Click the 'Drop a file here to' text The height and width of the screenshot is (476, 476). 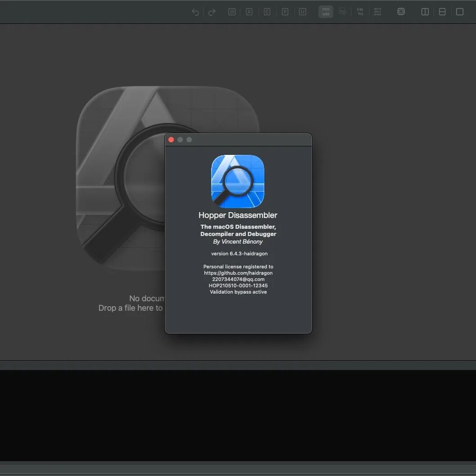131,308
